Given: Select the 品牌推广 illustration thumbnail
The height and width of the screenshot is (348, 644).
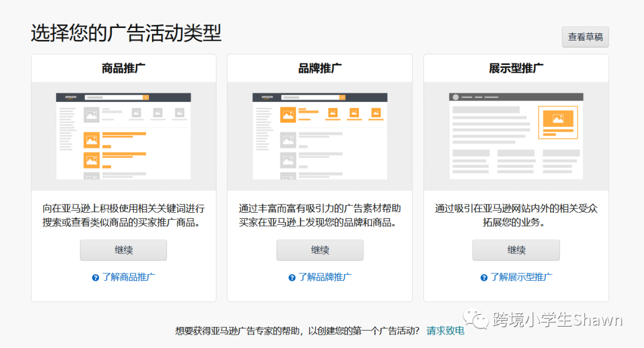Looking at the screenshot, I should pos(320,136).
